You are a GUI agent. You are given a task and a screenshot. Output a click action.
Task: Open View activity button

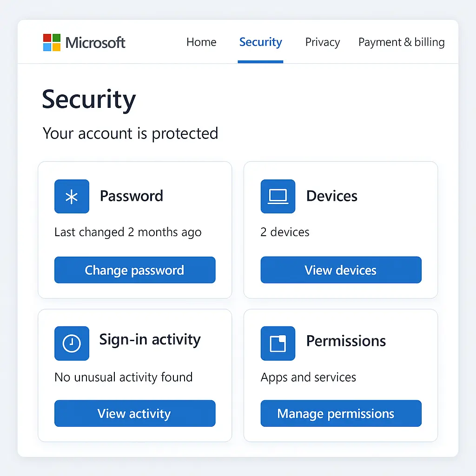click(135, 413)
